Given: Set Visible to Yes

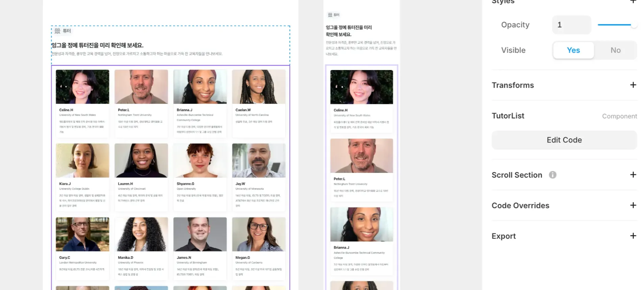Looking at the screenshot, I should (x=573, y=50).
